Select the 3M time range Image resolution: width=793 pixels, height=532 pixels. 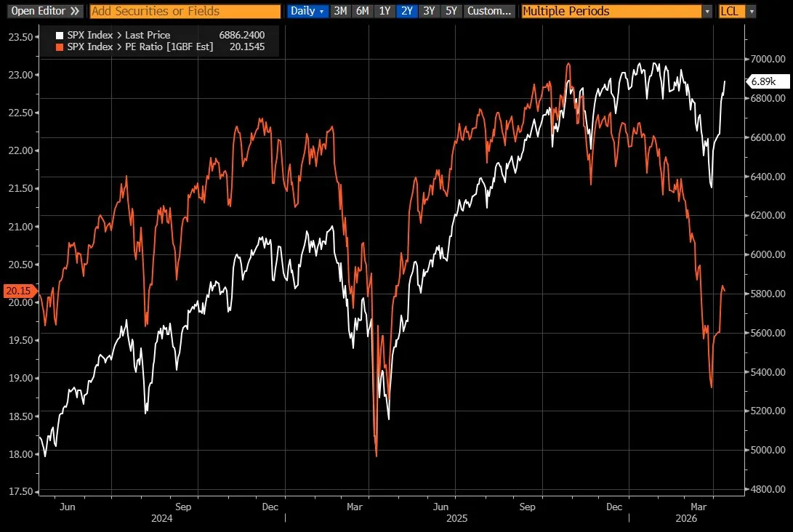pyautogui.click(x=340, y=11)
